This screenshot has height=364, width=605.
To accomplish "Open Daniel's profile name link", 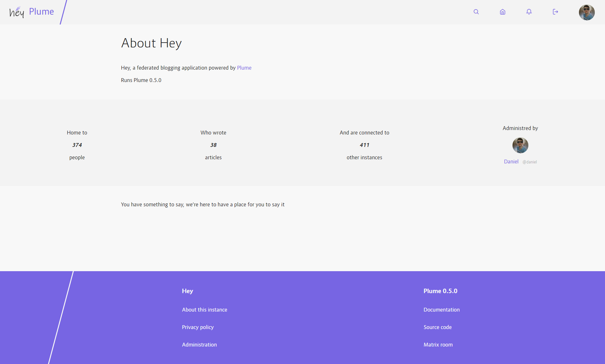I will coord(511,161).
